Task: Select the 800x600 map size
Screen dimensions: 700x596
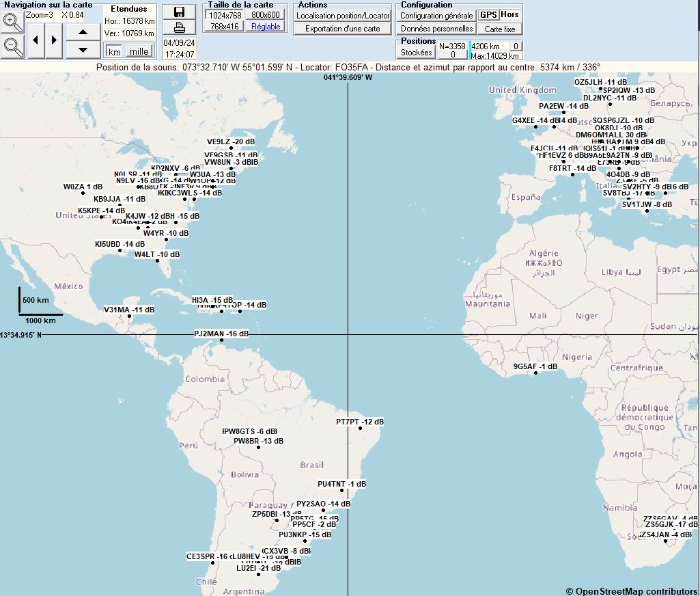Action: [265, 15]
